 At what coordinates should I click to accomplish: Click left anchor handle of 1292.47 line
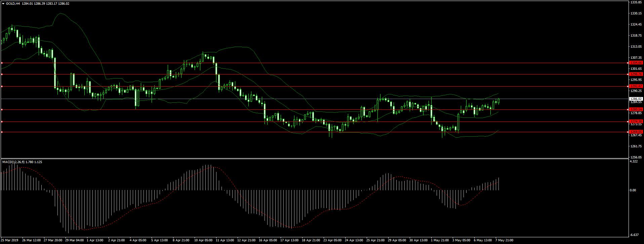pos(2,87)
